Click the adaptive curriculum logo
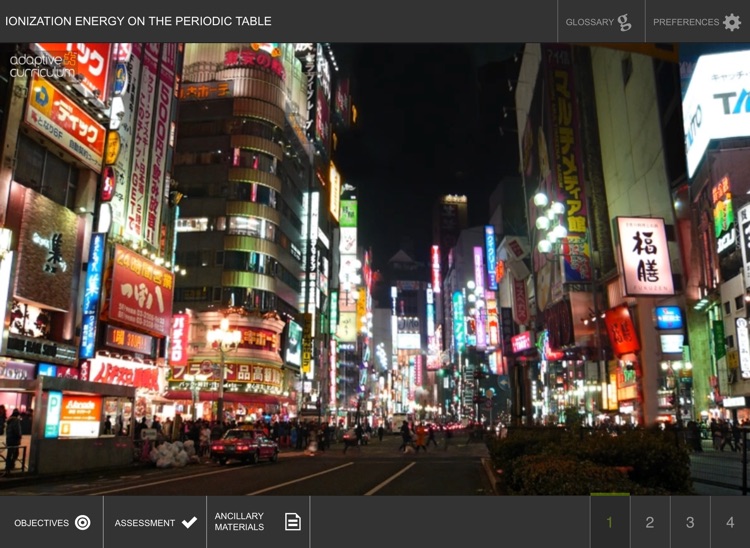 43,66
